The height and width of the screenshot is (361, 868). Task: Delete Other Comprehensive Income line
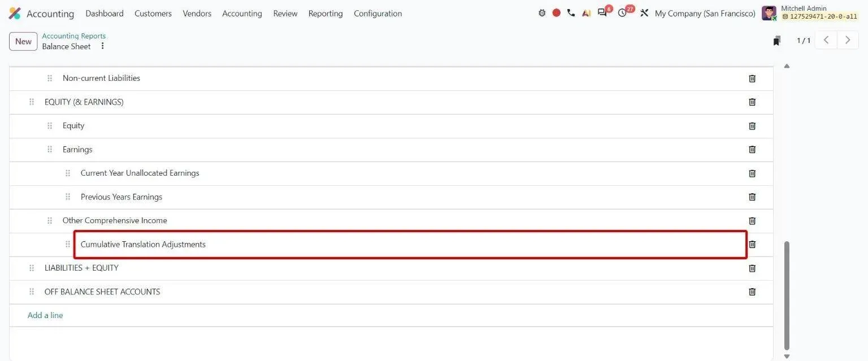[x=752, y=221]
